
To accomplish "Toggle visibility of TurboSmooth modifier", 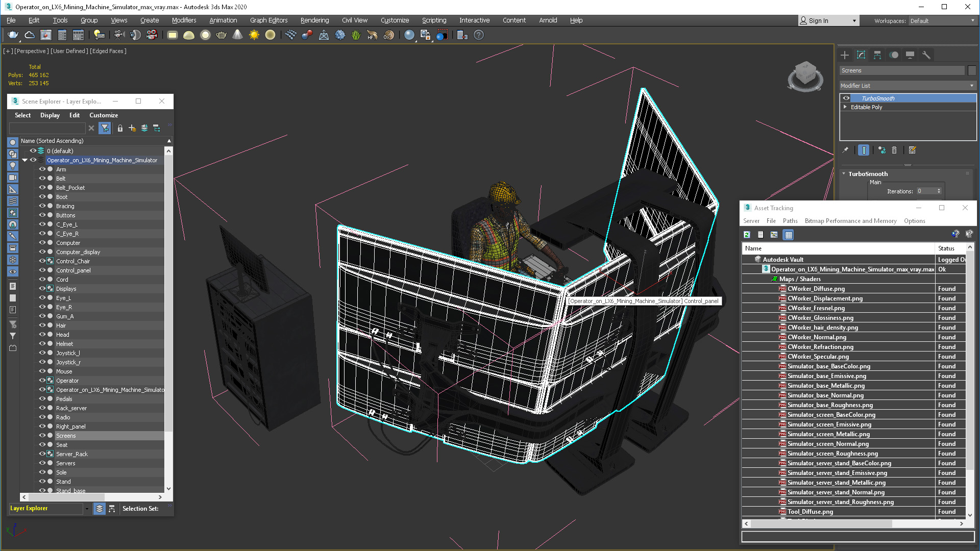I will point(846,98).
